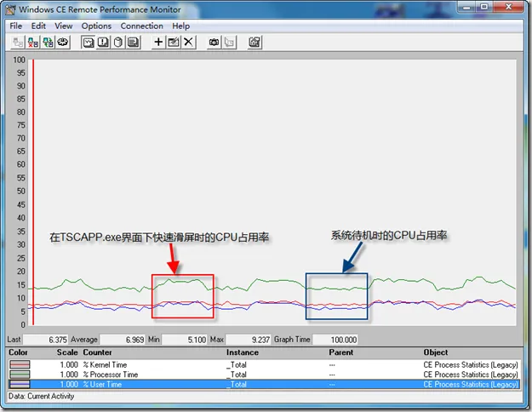
Task: Click the Last value field showing 6.375
Action: pyautogui.click(x=45, y=340)
